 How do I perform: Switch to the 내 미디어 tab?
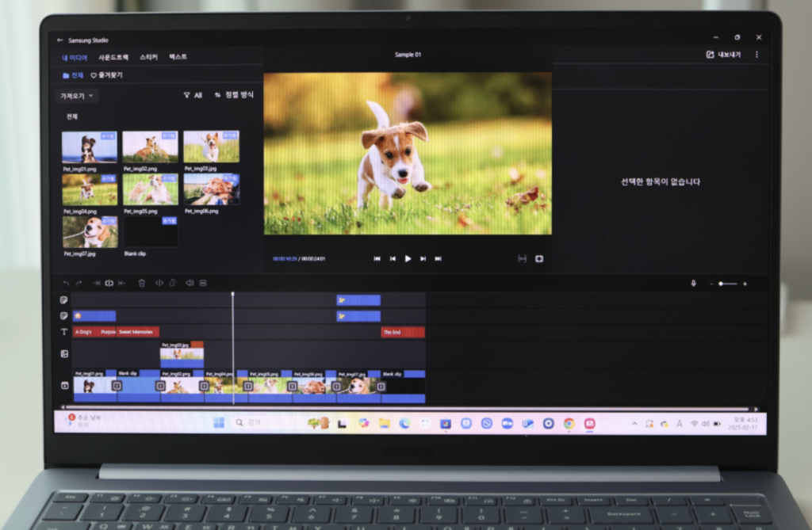pyautogui.click(x=75, y=58)
